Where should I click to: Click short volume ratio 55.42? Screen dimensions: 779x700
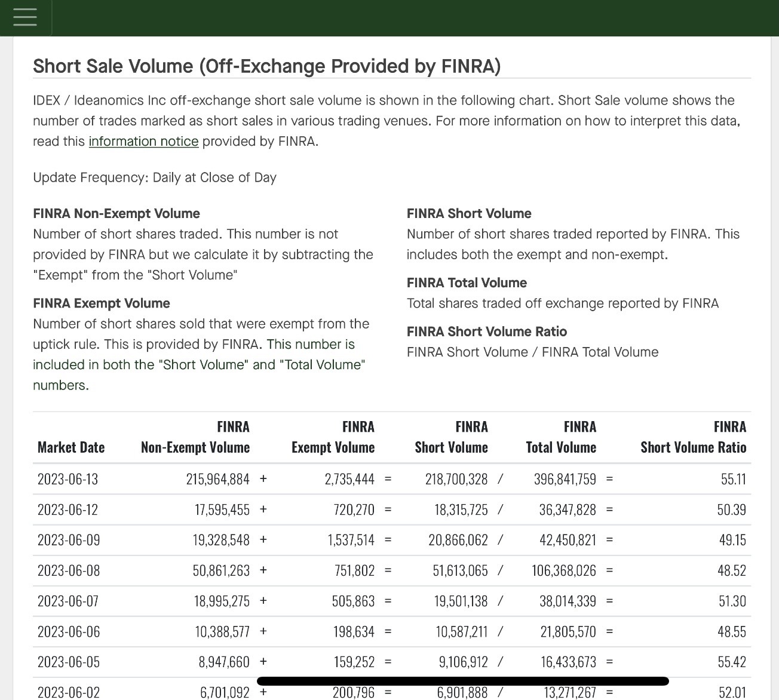732,662
